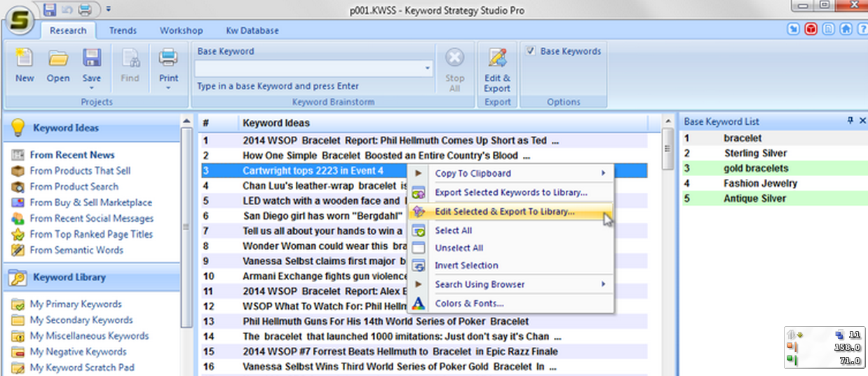Select row 15 Forrest Beats Hellmuth

[x=423, y=351]
